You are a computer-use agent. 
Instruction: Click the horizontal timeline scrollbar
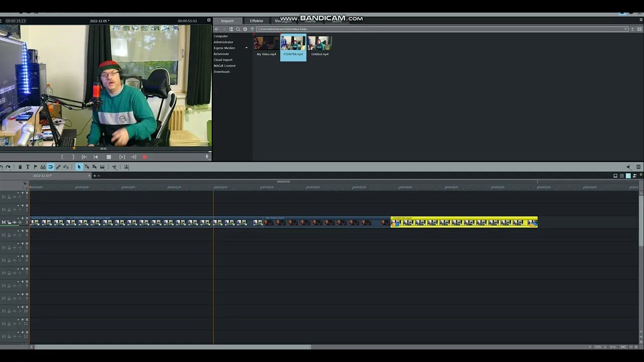(x=172, y=347)
